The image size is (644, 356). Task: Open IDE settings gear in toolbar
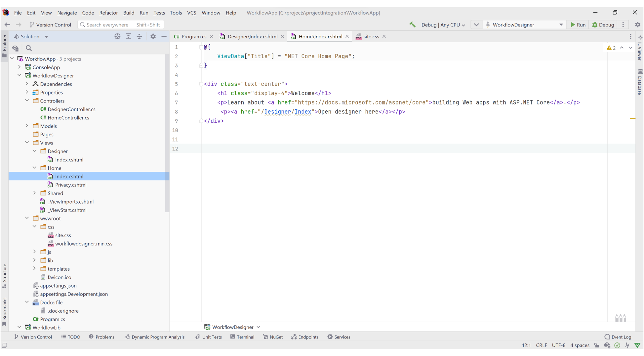pos(638,25)
